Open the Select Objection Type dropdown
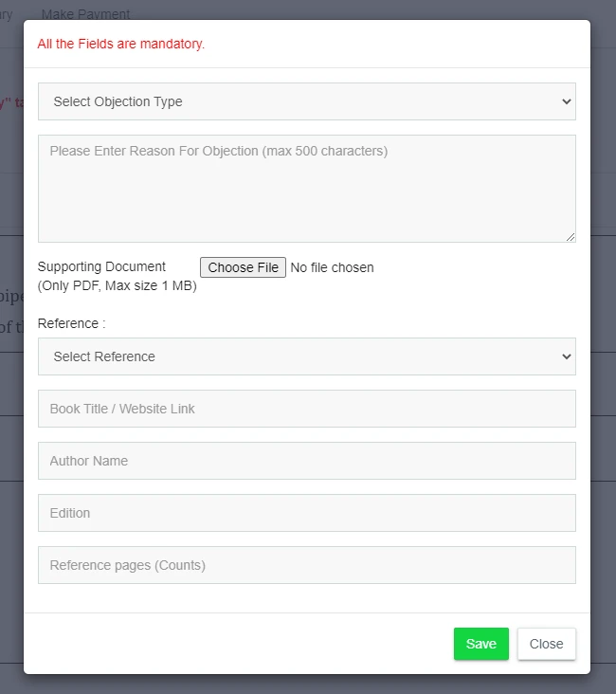This screenshot has height=694, width=616. pos(306,101)
